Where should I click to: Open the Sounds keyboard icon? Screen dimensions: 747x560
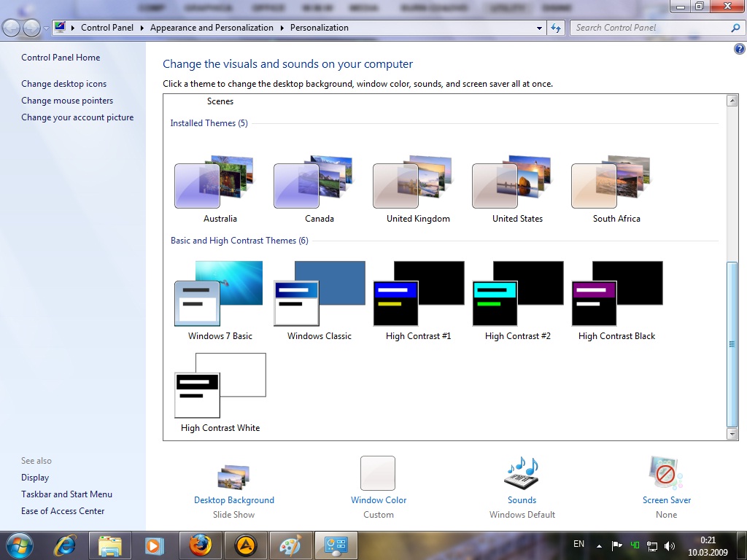point(522,472)
